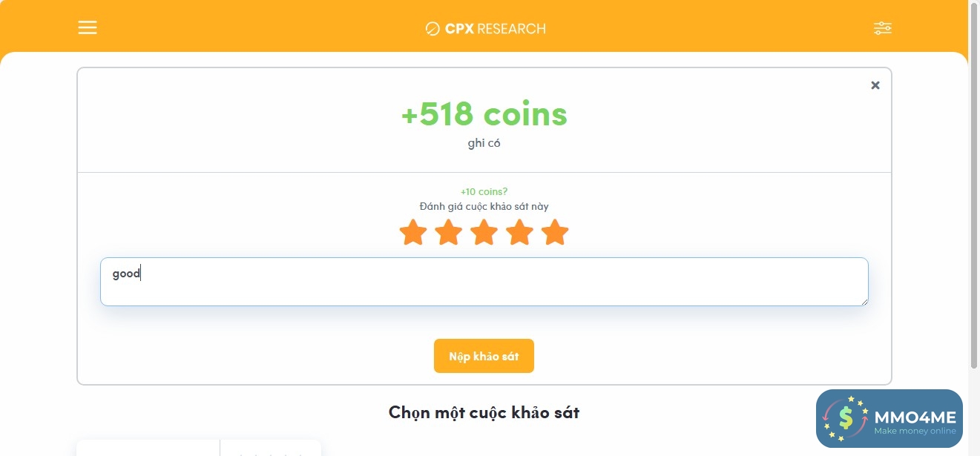Click the "ghi có" label

point(484,143)
